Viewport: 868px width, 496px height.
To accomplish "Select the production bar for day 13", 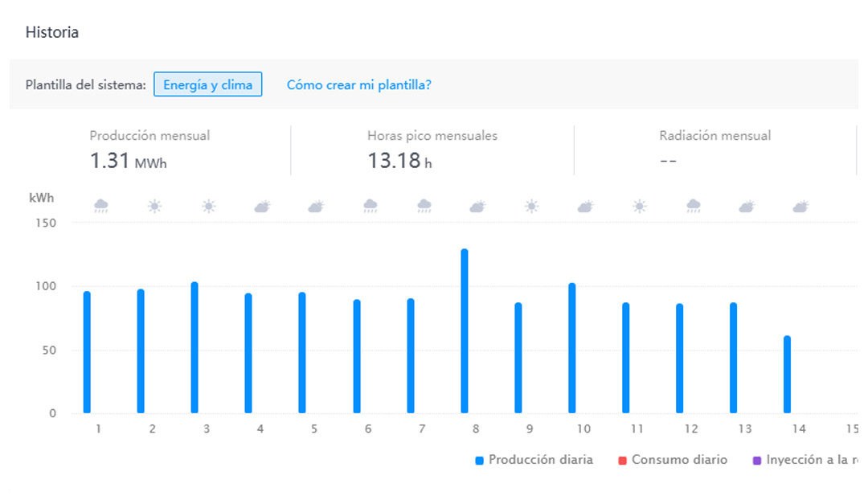I will point(733,358).
